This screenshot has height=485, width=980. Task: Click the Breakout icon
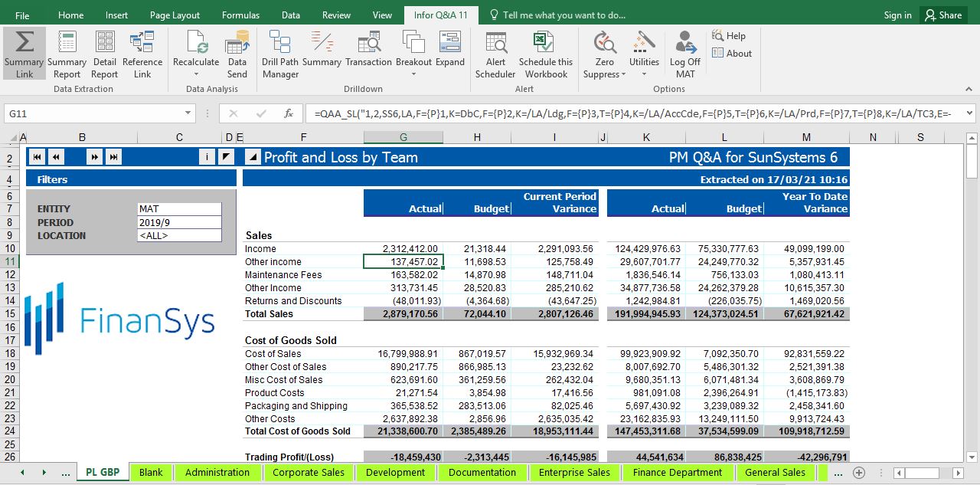tap(413, 49)
